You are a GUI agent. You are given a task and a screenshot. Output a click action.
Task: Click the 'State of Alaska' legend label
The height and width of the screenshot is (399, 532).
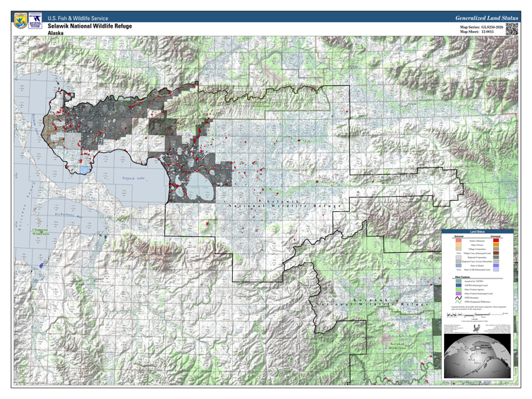tap(477, 266)
